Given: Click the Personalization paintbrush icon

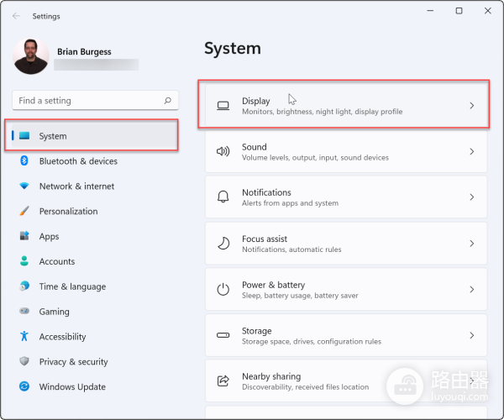Looking at the screenshot, I should pos(24,212).
